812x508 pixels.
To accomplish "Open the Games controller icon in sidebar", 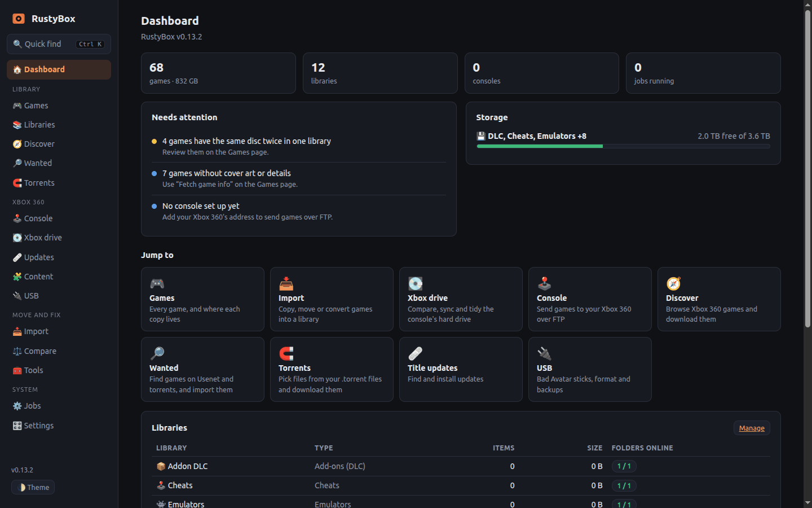I will click(17, 106).
